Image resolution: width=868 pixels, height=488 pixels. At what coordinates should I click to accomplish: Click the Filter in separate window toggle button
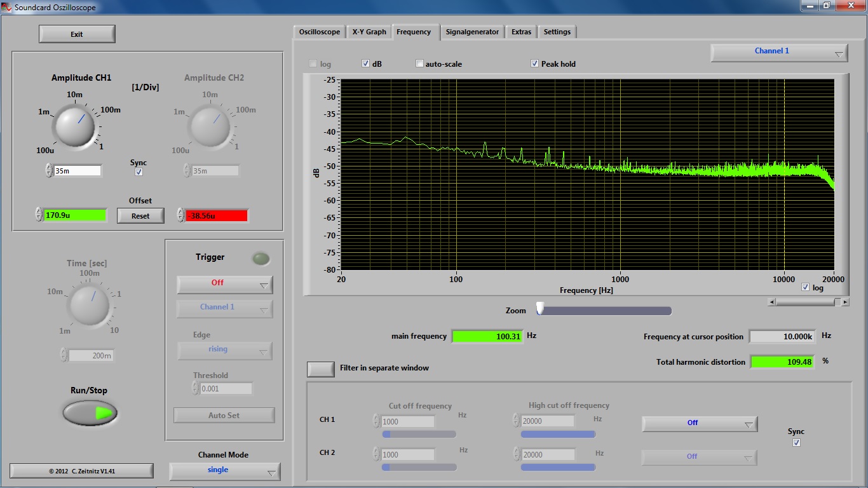coord(321,369)
